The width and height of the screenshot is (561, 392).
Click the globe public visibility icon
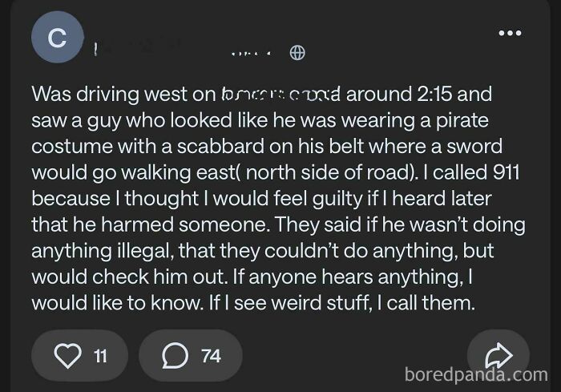click(297, 53)
